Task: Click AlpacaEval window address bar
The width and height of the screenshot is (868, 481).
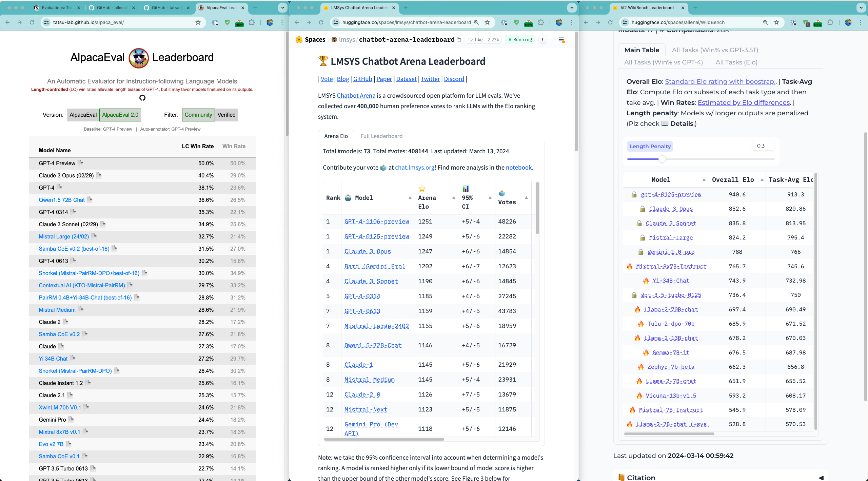Action: point(123,22)
